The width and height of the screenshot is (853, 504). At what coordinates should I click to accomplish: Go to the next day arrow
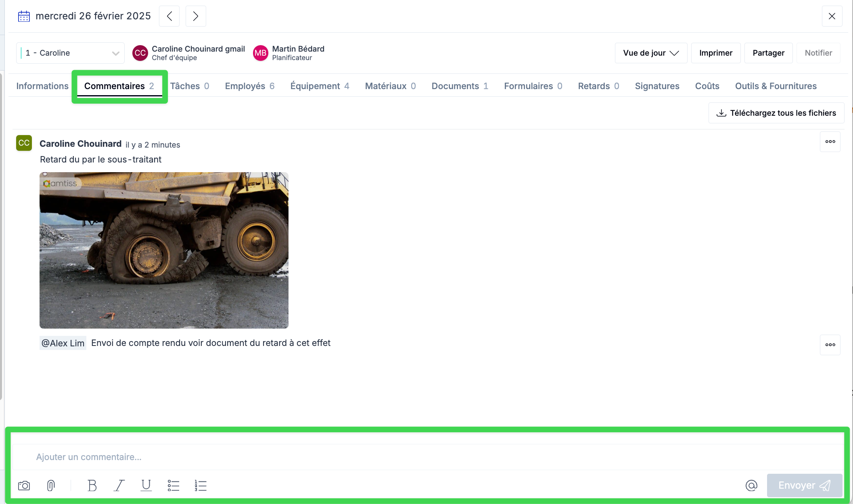[x=196, y=16]
